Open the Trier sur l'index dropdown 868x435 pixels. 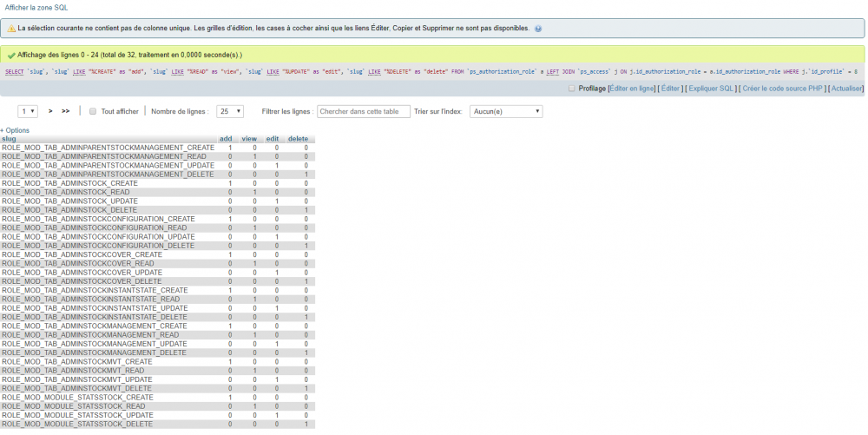click(506, 111)
